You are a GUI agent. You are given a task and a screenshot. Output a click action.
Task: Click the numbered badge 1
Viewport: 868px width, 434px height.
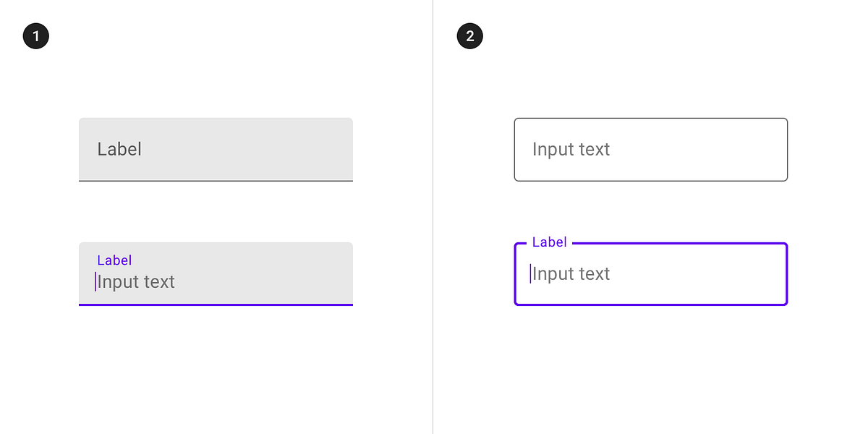click(x=35, y=35)
